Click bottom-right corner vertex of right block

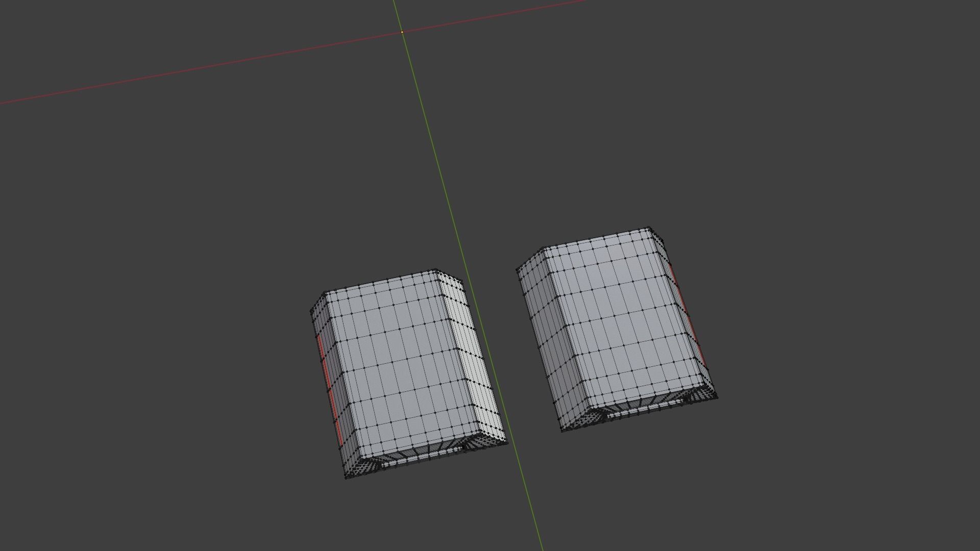click(x=717, y=397)
